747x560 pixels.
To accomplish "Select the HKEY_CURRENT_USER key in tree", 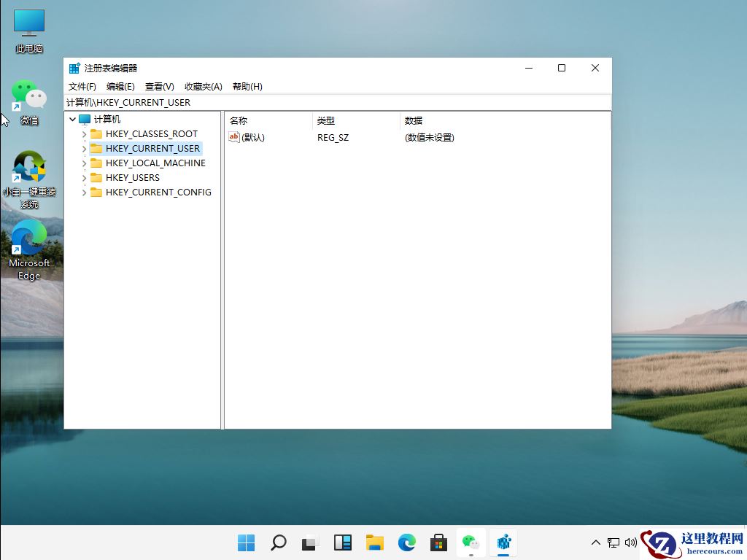I will click(152, 148).
